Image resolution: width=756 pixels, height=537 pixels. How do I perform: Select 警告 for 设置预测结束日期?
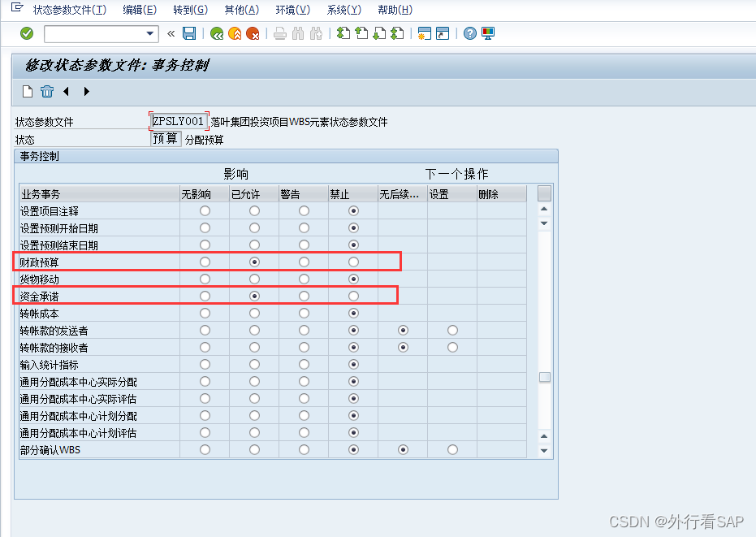click(x=304, y=245)
